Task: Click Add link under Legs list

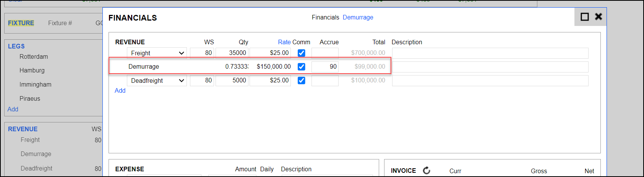Action: (x=13, y=109)
